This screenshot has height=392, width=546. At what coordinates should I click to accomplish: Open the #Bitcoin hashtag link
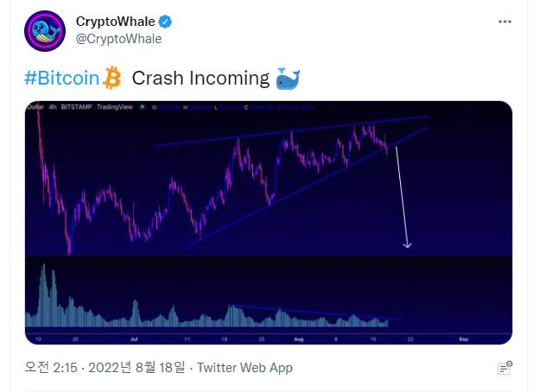tap(60, 79)
